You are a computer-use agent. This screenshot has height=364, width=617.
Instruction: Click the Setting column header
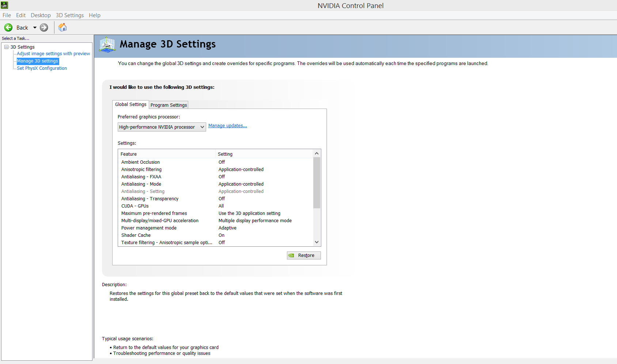(x=265, y=154)
